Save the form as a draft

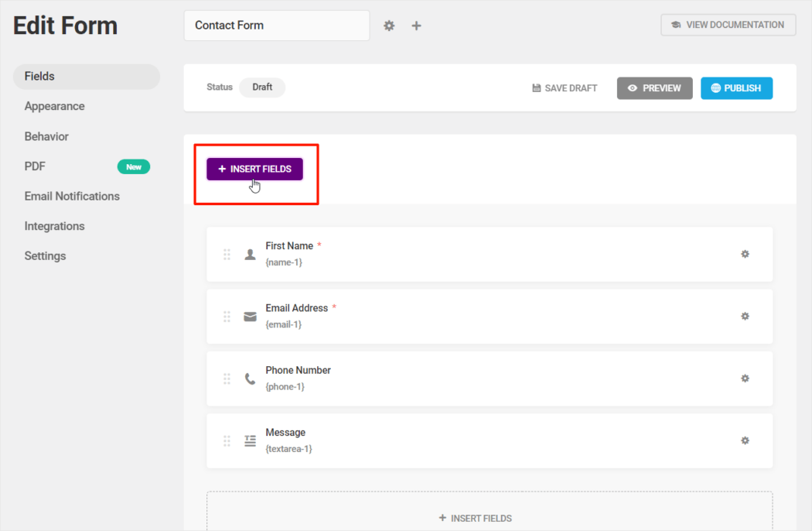coord(565,87)
